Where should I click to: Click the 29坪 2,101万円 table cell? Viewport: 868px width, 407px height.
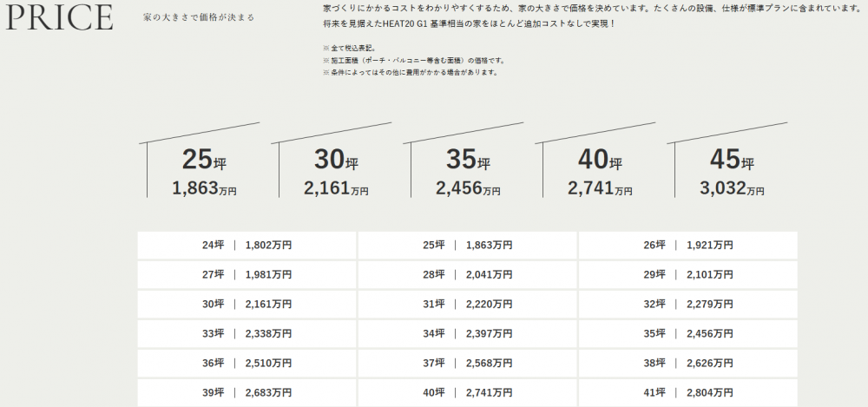tap(687, 275)
